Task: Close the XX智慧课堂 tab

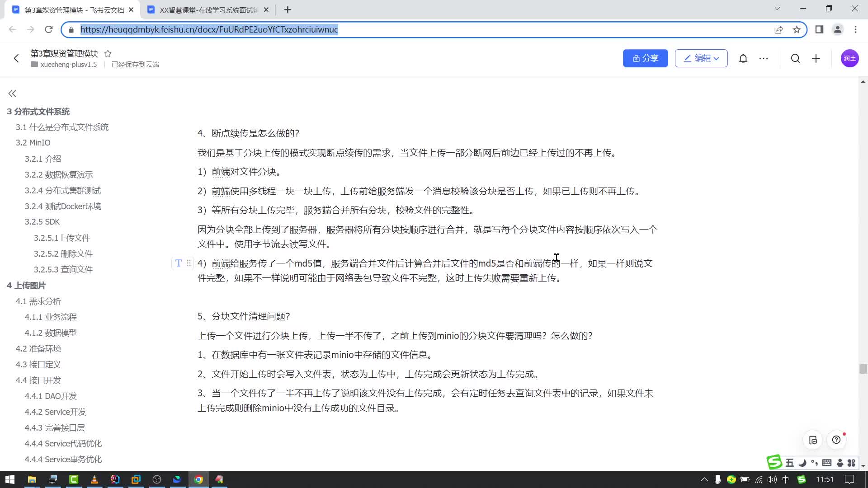Action: 266,9
